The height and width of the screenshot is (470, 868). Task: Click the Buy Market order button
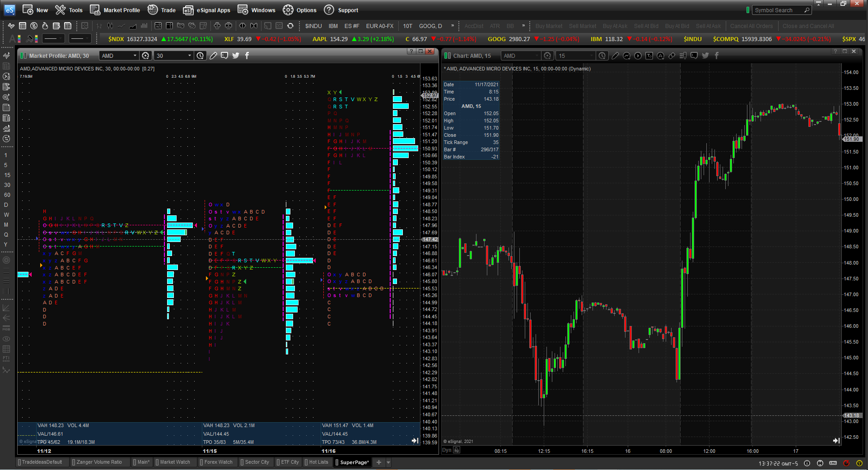pyautogui.click(x=548, y=26)
